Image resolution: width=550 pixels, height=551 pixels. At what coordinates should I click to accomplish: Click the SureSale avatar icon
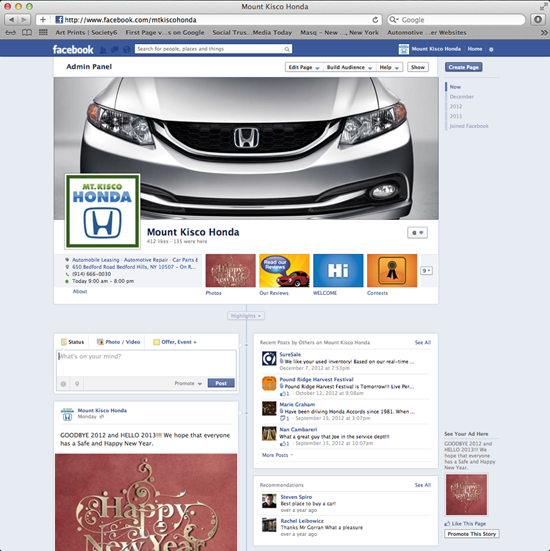(269, 358)
